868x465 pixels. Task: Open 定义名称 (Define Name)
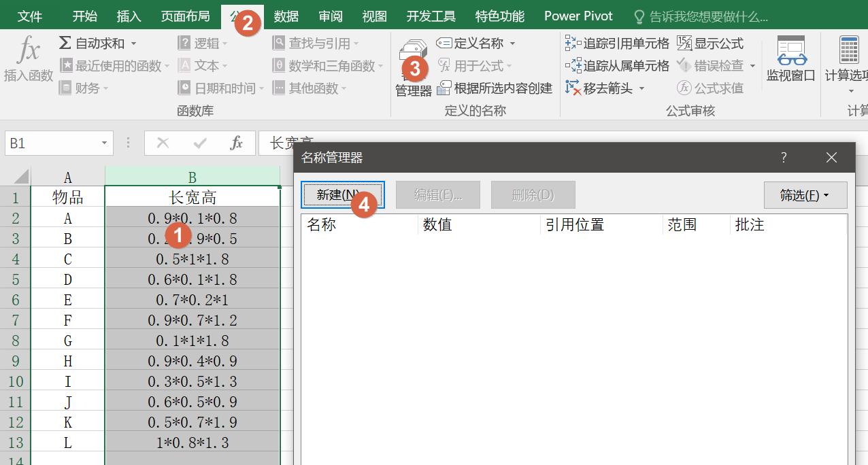coord(476,43)
